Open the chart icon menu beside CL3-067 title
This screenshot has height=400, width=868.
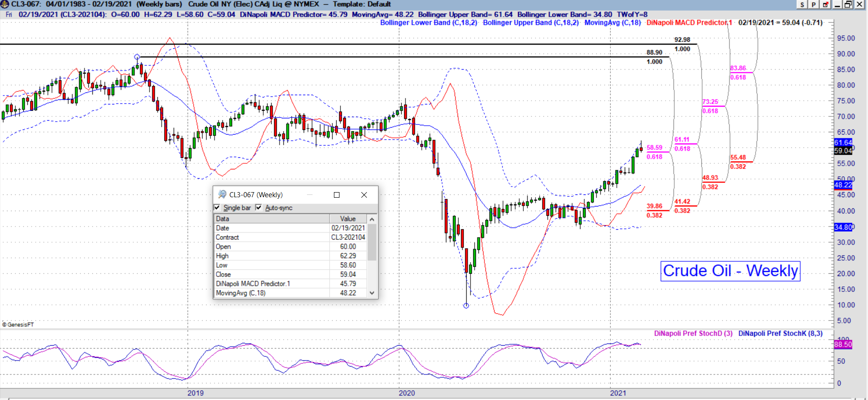pos(5,4)
